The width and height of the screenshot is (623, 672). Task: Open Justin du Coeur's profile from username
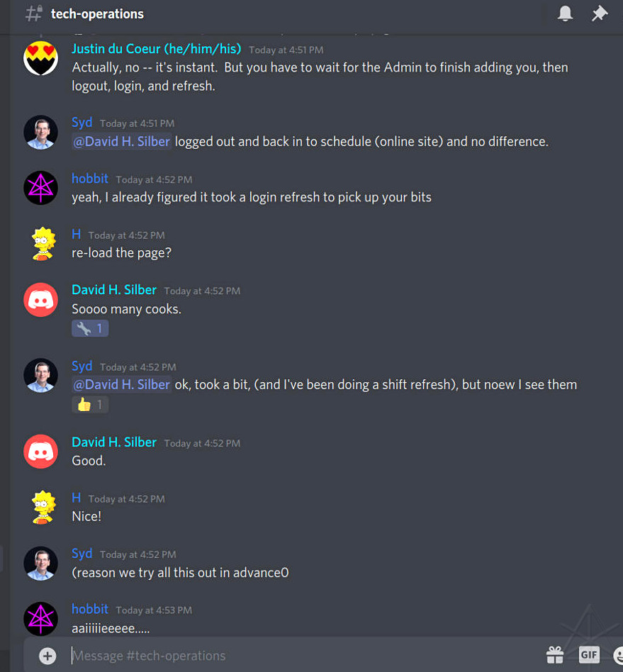click(x=157, y=49)
